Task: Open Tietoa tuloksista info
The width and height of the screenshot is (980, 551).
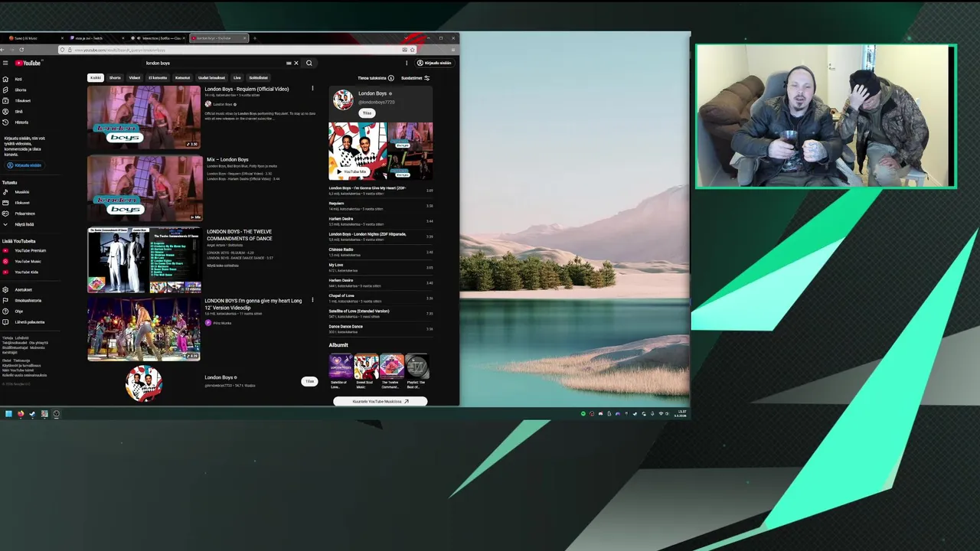Action: 375,78
